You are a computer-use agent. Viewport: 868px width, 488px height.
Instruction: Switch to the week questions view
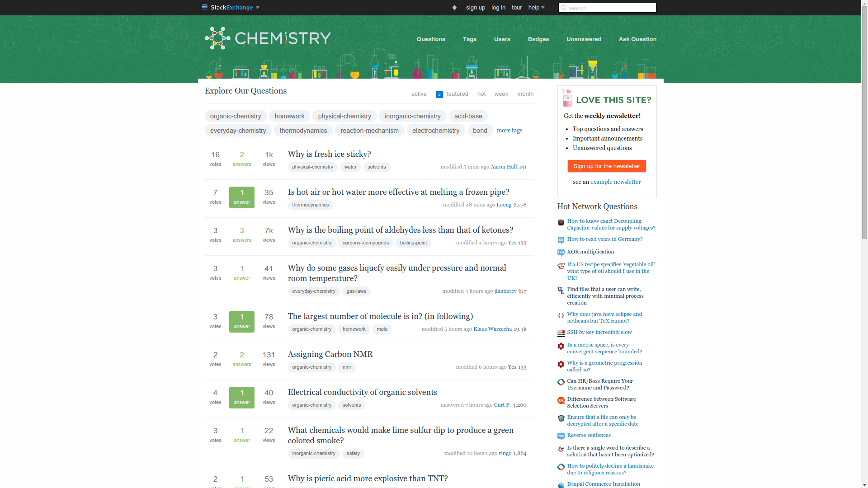tap(501, 94)
